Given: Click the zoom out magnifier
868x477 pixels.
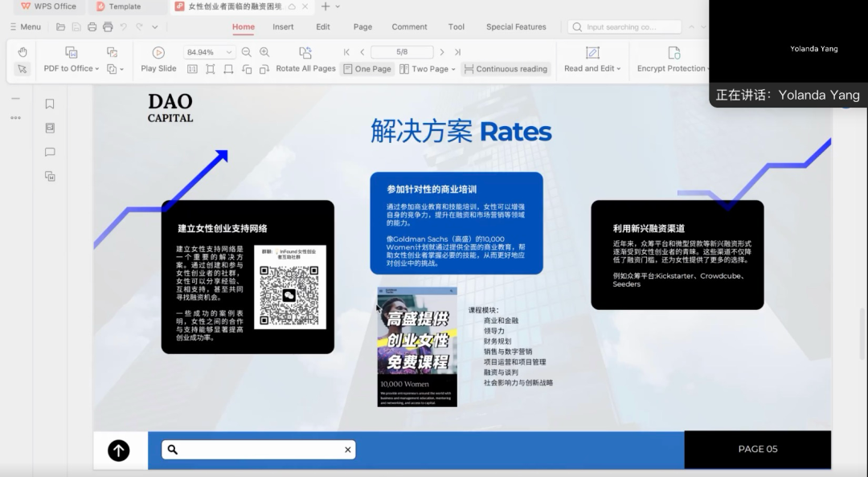Looking at the screenshot, I should tap(247, 52).
